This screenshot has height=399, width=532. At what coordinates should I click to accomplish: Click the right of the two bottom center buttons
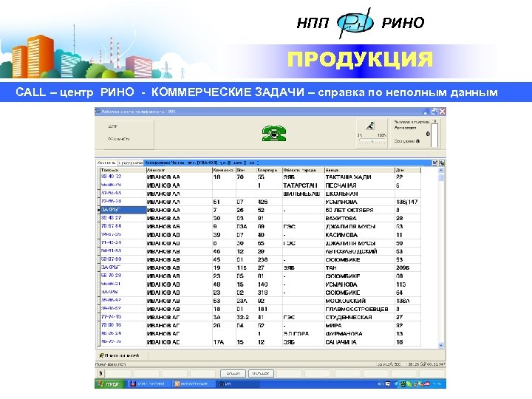pyautogui.click(x=261, y=373)
